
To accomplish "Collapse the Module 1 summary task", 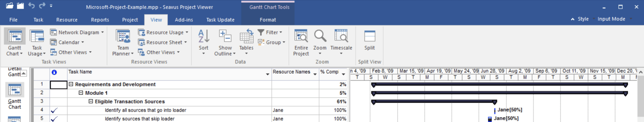I will coord(81,93).
